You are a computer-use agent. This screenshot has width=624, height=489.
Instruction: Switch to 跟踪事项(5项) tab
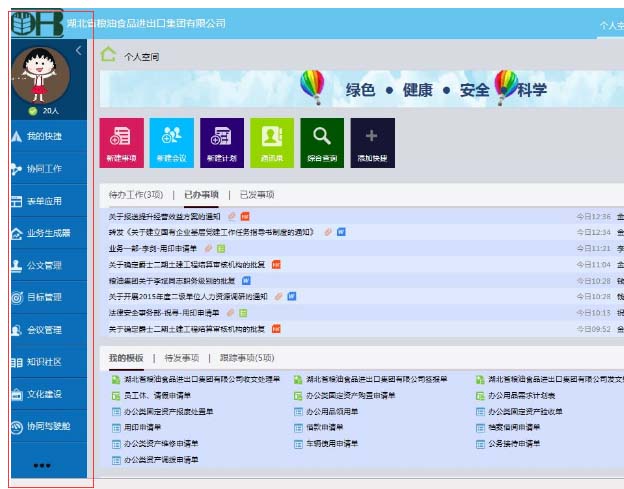point(247,358)
